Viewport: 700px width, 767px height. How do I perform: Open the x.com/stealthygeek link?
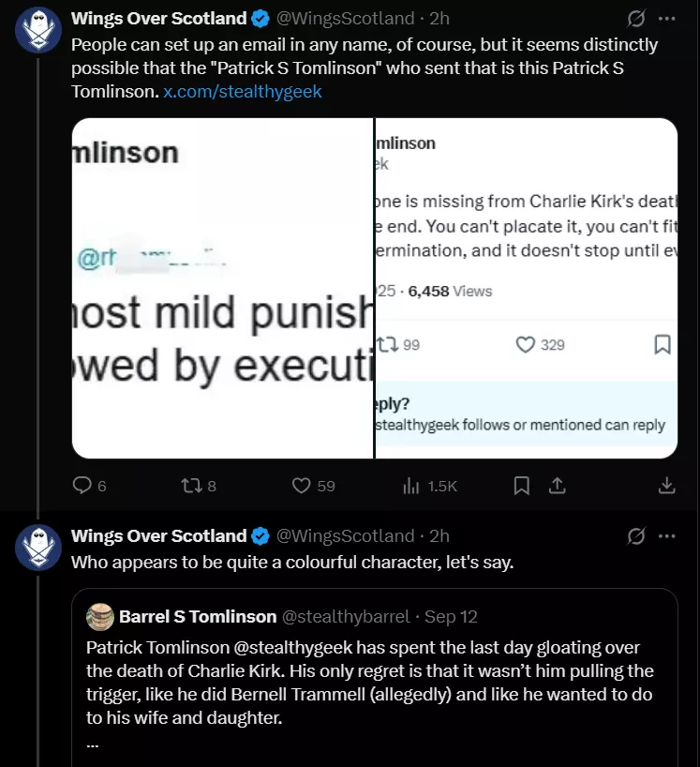point(243,92)
